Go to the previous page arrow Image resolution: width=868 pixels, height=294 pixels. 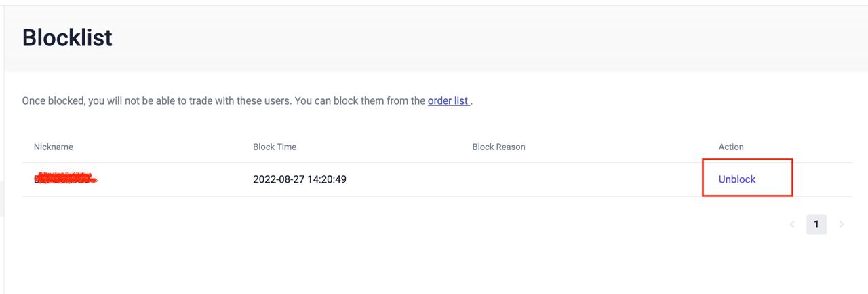(792, 225)
